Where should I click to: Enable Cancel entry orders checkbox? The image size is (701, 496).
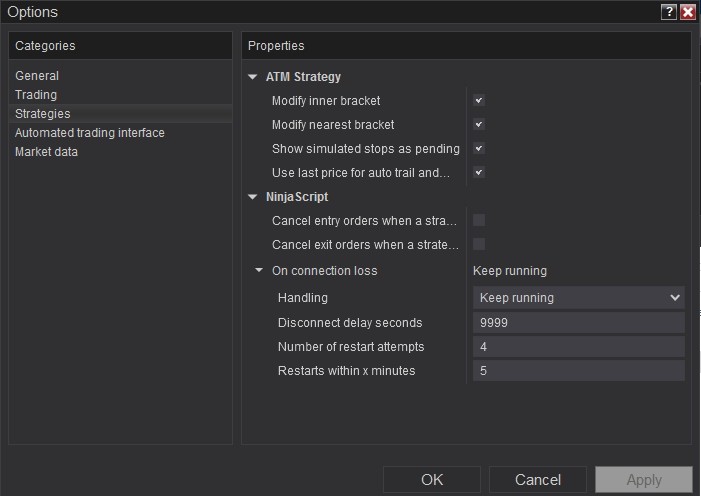point(479,220)
